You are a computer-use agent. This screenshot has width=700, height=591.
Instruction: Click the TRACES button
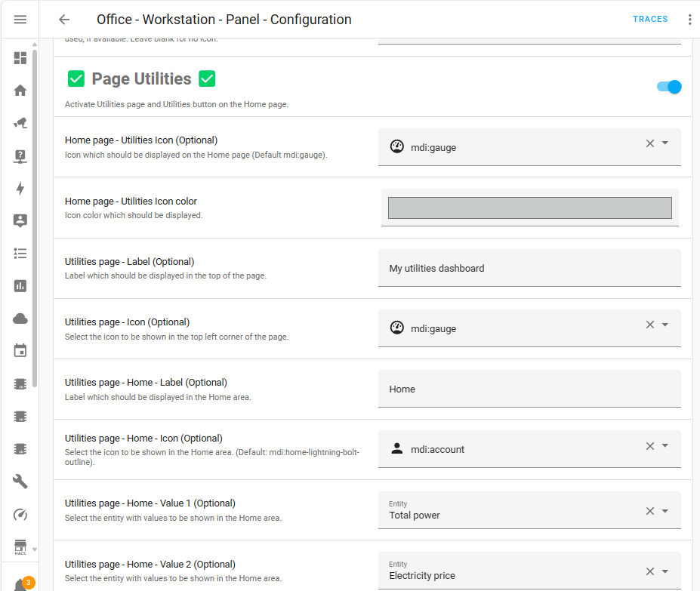(x=650, y=20)
